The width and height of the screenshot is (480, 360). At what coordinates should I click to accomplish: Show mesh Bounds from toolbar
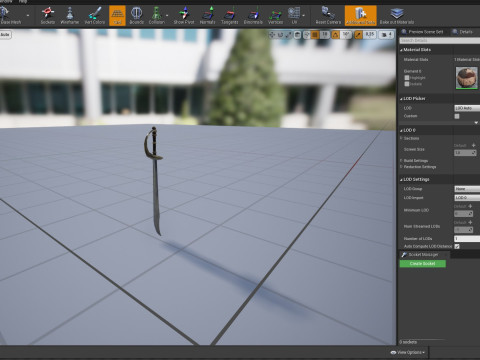pos(136,15)
